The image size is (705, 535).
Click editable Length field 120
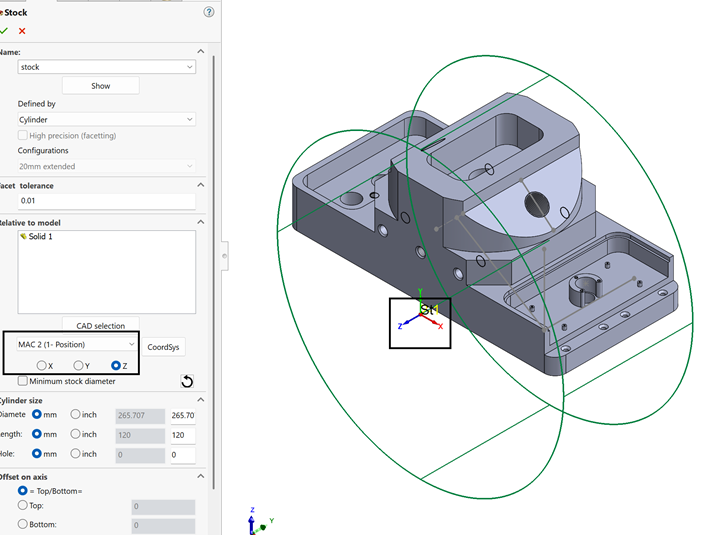click(183, 435)
